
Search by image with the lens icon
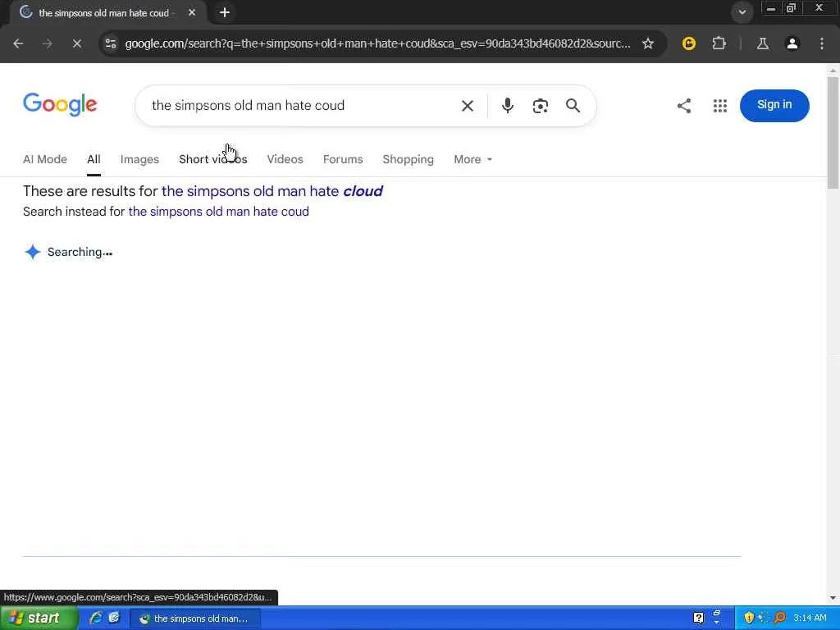(540, 106)
